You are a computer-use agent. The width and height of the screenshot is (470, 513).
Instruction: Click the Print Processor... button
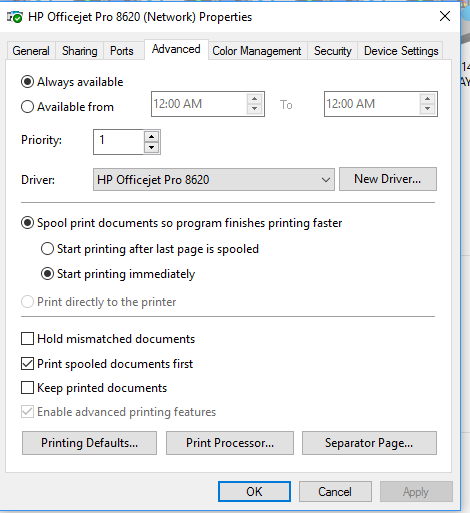point(230,443)
